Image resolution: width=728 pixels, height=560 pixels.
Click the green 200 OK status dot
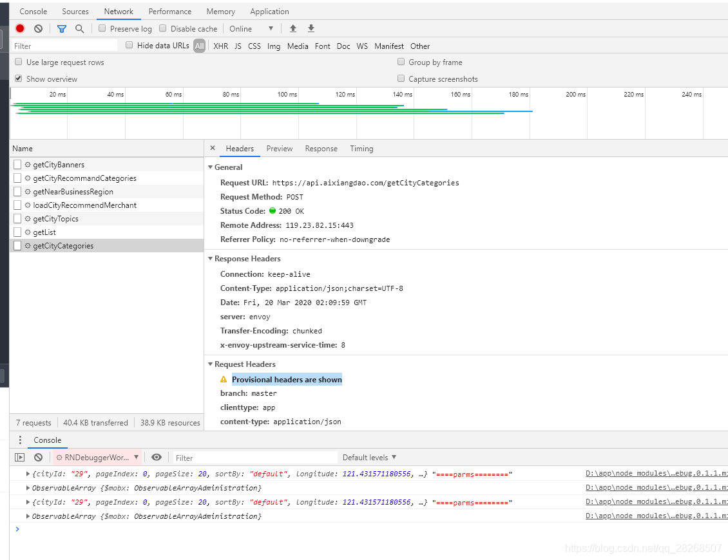273,210
